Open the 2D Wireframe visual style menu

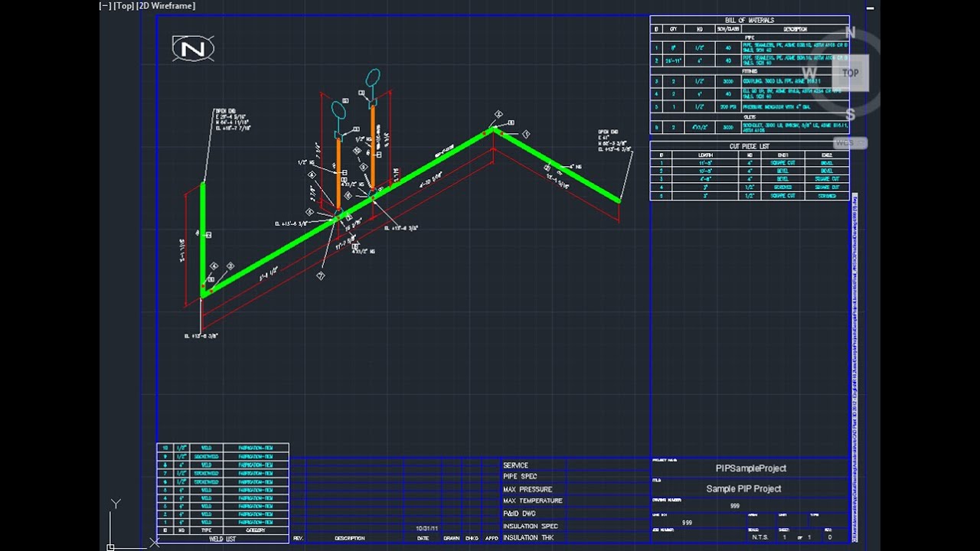(166, 6)
